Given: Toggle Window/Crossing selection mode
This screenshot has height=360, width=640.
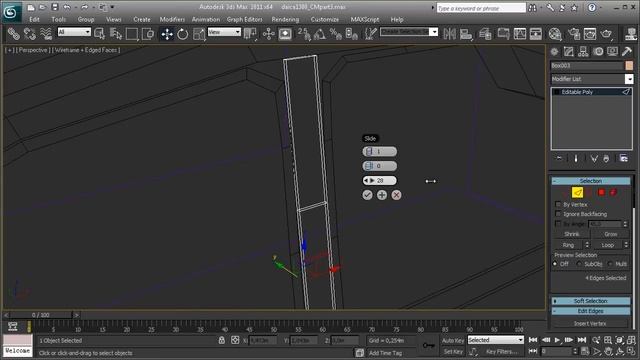Looking at the screenshot, I should click(x=148, y=34).
